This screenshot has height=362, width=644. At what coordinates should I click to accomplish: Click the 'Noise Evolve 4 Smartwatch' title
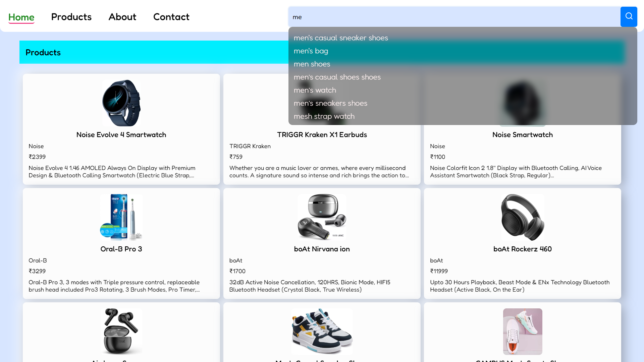121,135
